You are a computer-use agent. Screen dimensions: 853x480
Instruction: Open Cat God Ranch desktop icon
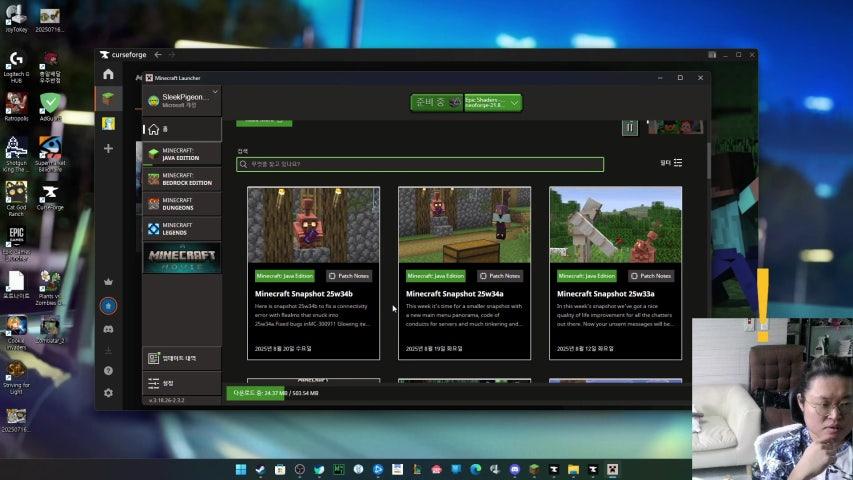tap(16, 198)
